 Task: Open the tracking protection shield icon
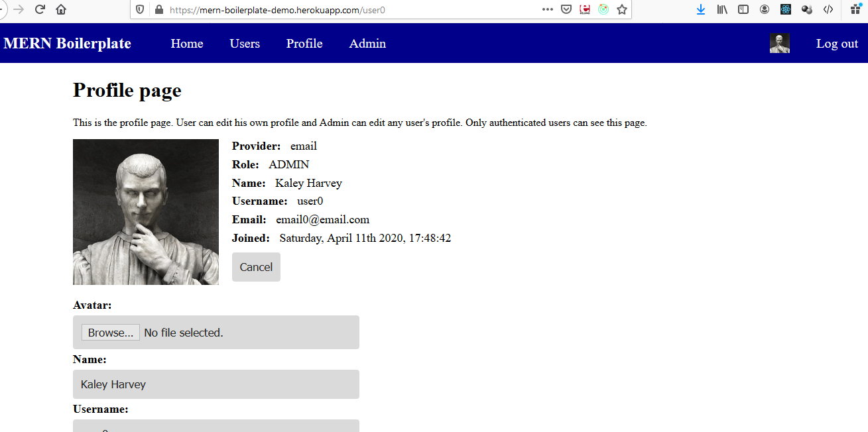140,10
